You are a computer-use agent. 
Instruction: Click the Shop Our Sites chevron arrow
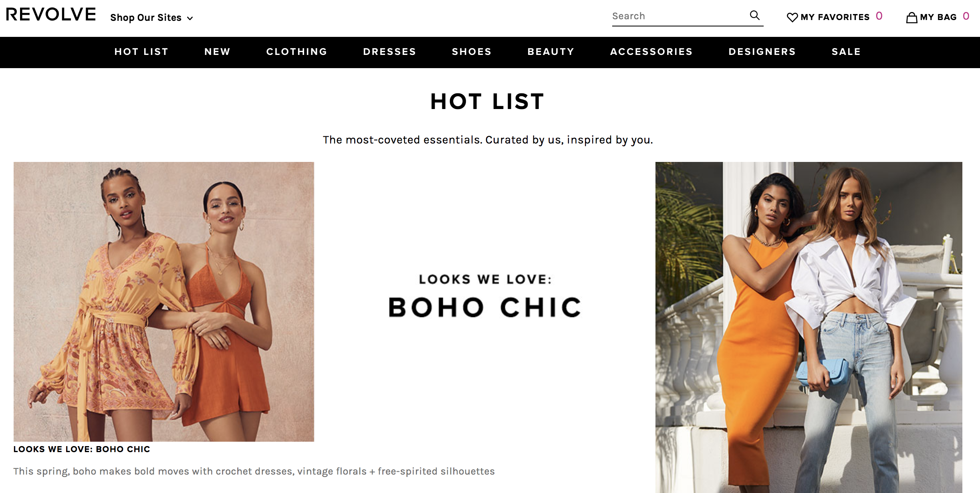tap(190, 18)
